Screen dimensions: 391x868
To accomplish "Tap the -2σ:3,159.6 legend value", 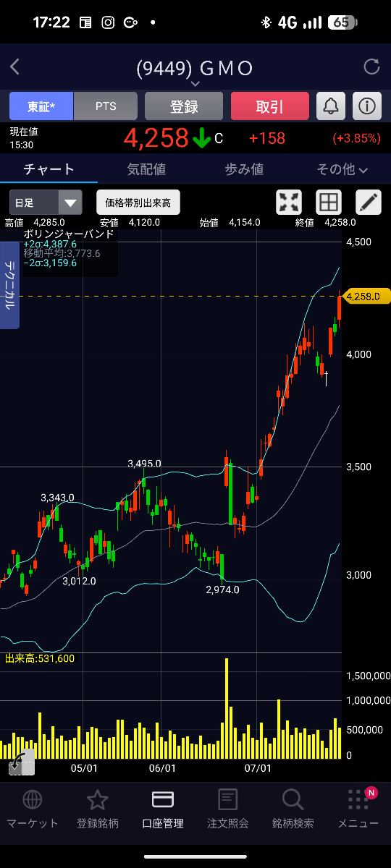I will point(50,263).
